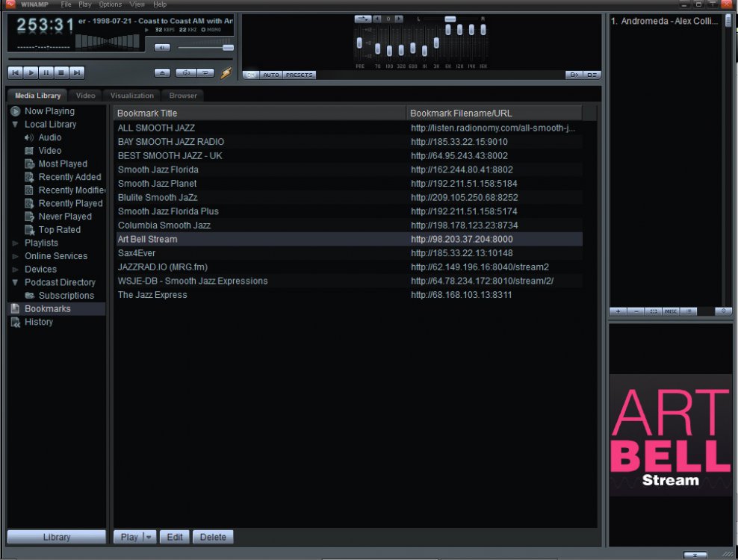Switch to the Video tab
Image resolution: width=738 pixels, height=560 pixels.
click(x=86, y=96)
